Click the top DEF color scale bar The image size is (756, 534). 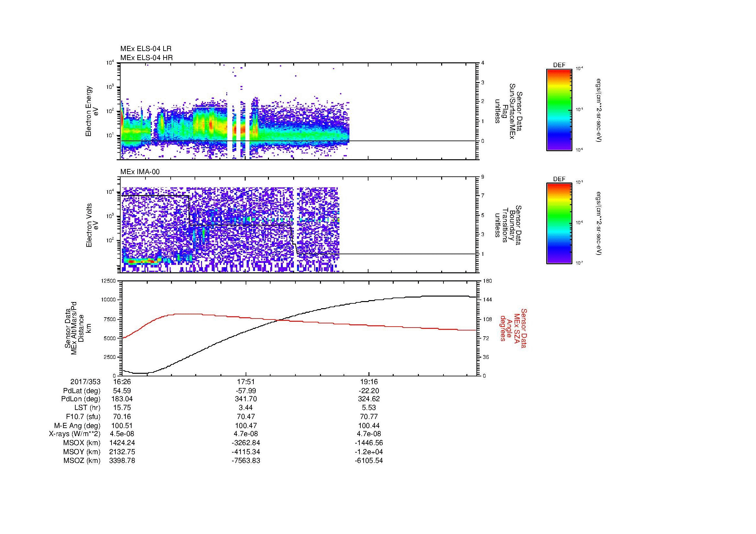click(559, 110)
